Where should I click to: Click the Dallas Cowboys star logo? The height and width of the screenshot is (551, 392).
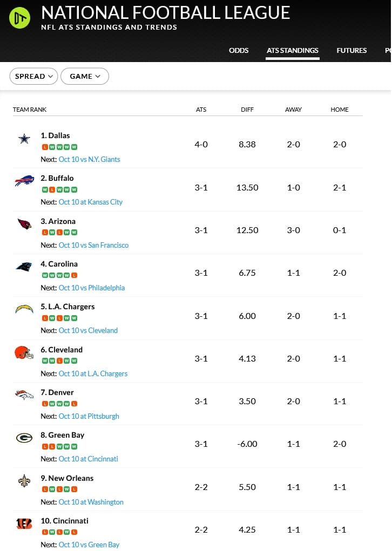coord(24,139)
